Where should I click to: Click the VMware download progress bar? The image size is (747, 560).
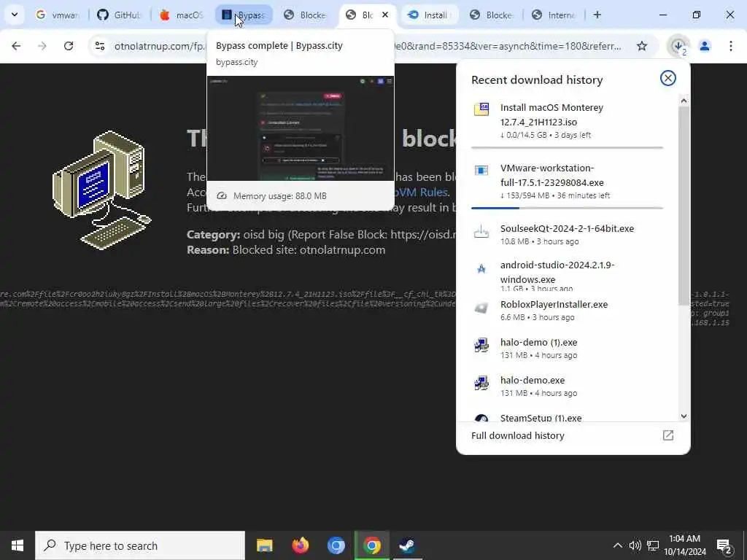[x=567, y=208]
